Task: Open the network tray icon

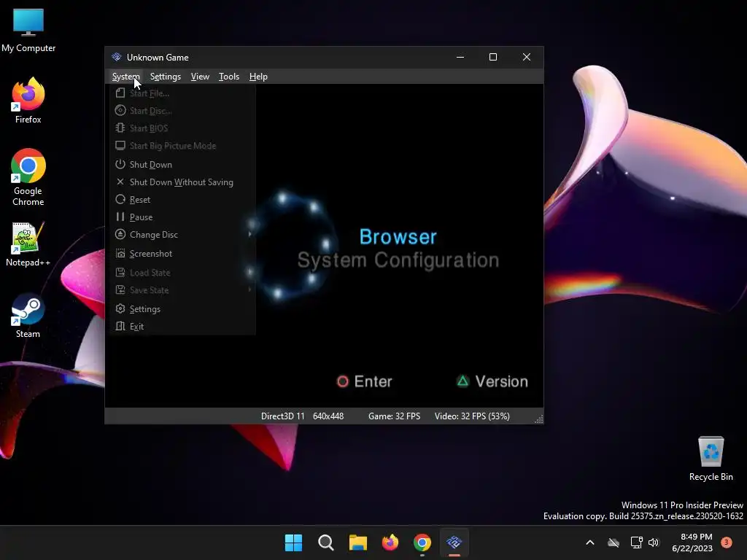Action: point(636,542)
